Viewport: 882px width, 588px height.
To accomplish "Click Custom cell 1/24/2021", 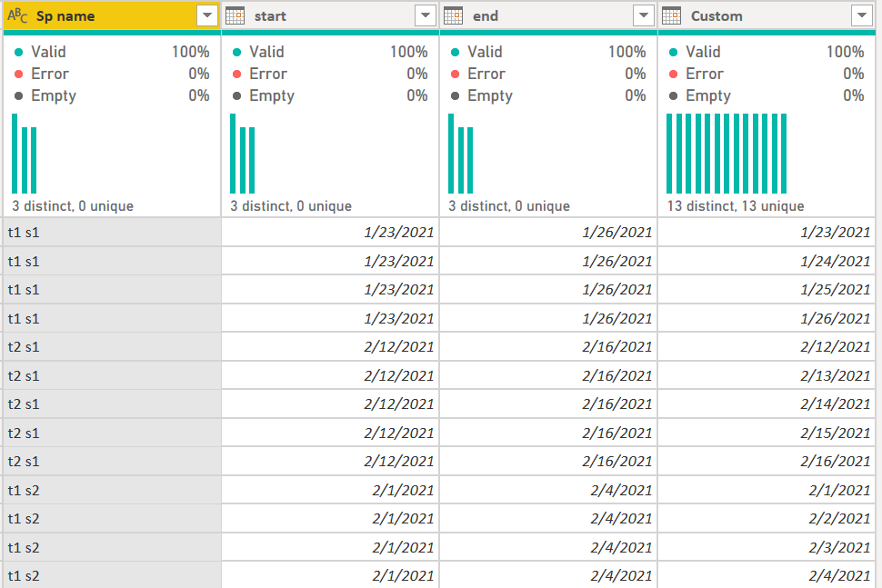I will pyautogui.click(x=767, y=262).
